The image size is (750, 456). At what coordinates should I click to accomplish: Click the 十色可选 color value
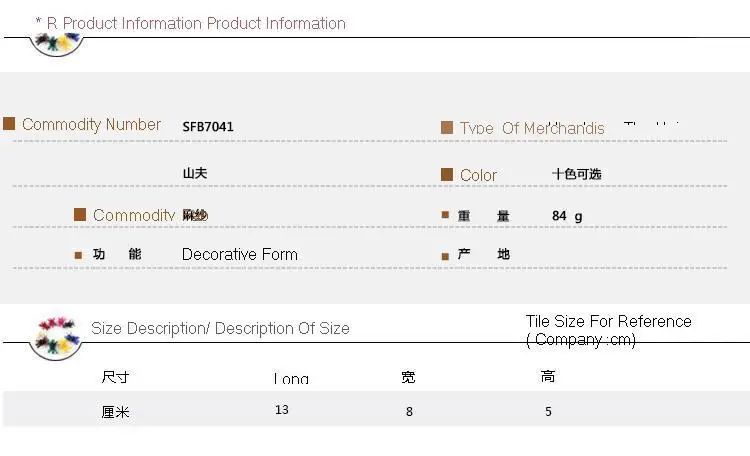click(x=576, y=174)
